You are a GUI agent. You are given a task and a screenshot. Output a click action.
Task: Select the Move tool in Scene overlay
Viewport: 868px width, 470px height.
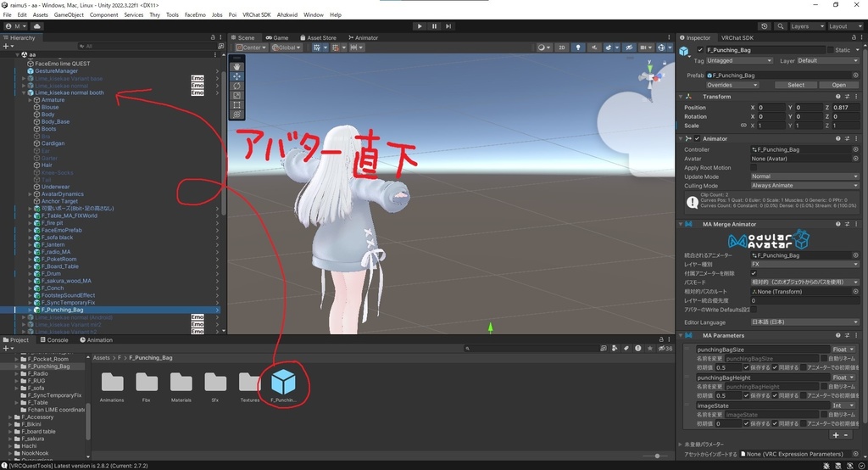click(237, 76)
